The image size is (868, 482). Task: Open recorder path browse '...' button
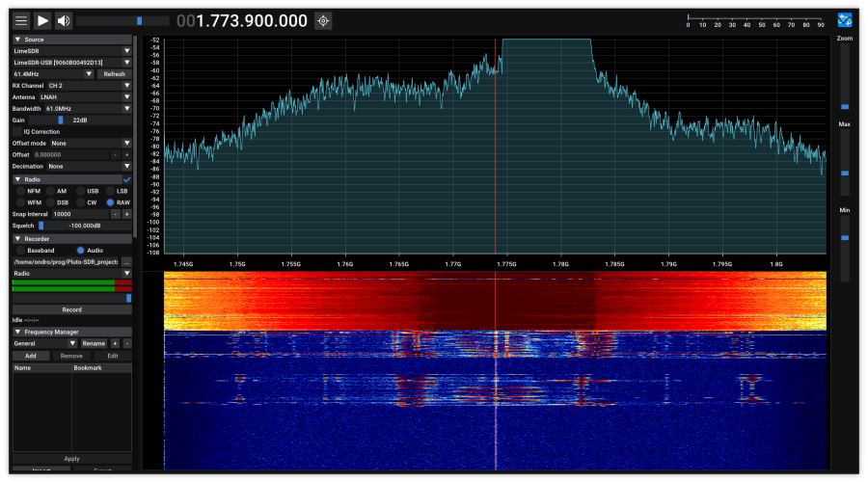(126, 262)
